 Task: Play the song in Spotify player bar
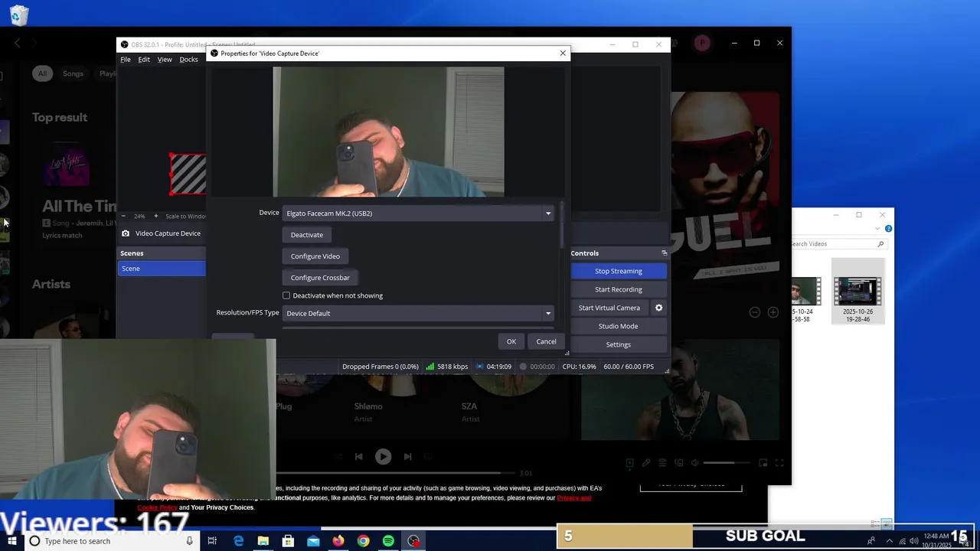(383, 456)
